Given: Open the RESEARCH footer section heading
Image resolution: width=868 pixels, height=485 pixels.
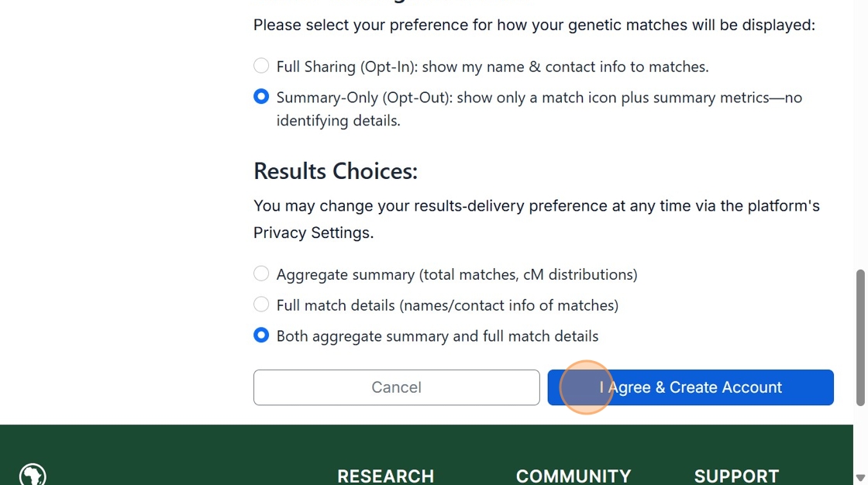Looking at the screenshot, I should click(x=385, y=476).
